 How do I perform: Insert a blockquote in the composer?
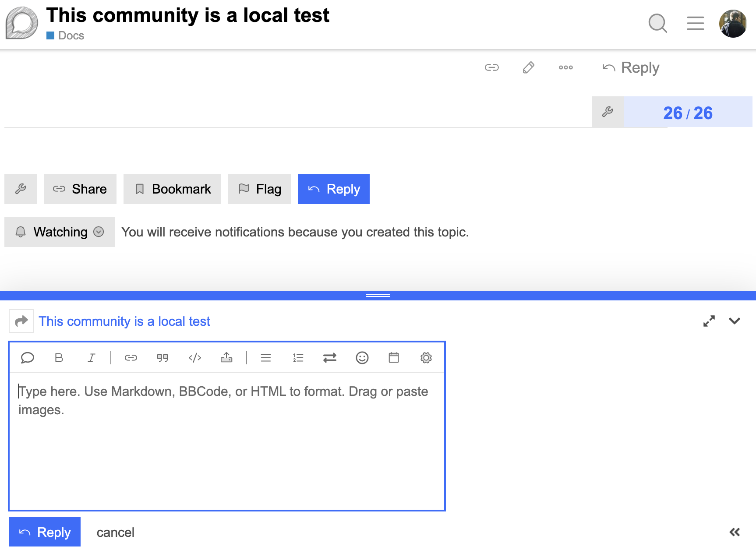pos(163,358)
